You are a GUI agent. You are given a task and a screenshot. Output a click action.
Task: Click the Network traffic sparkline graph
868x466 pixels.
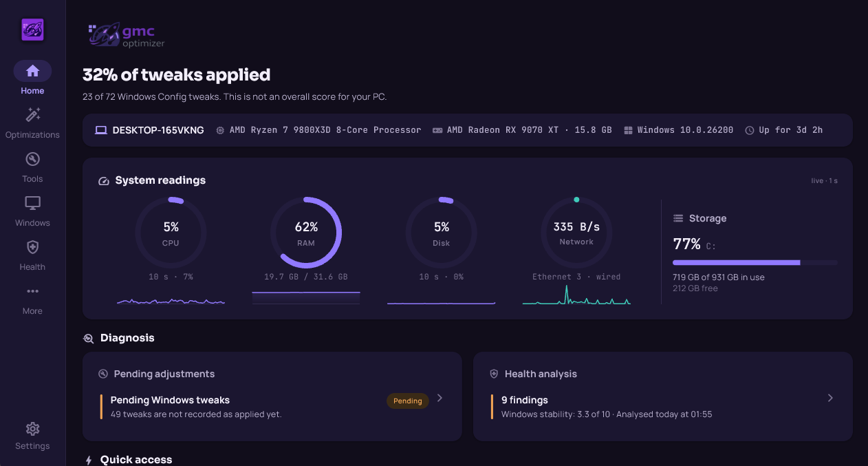click(x=576, y=295)
